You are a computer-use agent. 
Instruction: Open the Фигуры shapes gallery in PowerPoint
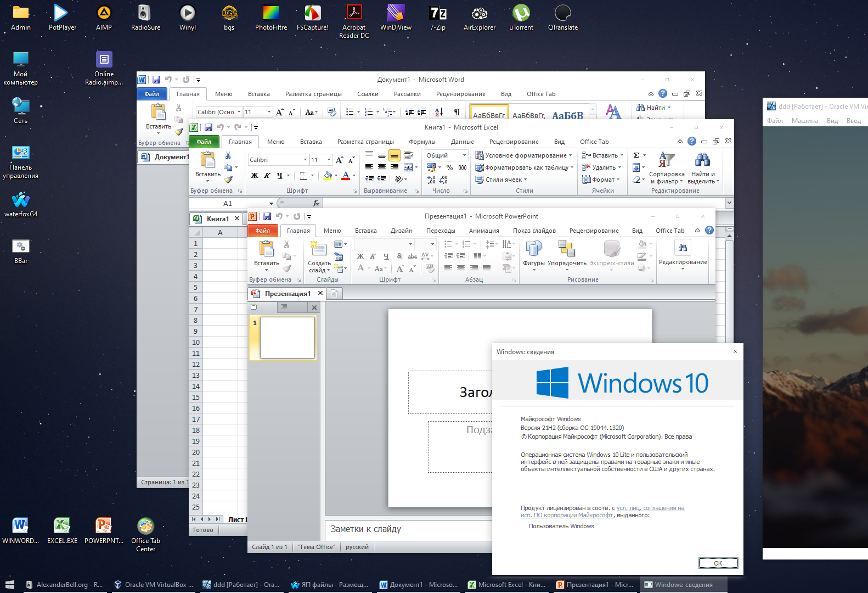(533, 250)
